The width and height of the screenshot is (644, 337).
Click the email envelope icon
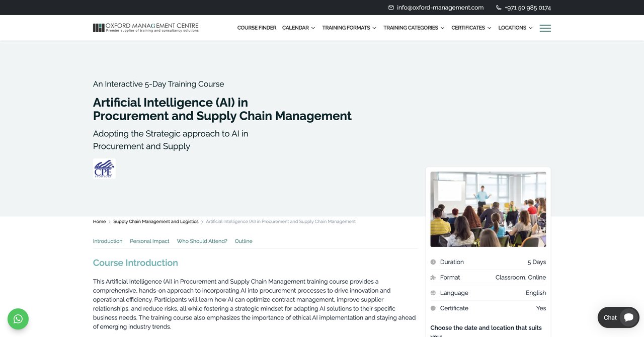[391, 8]
